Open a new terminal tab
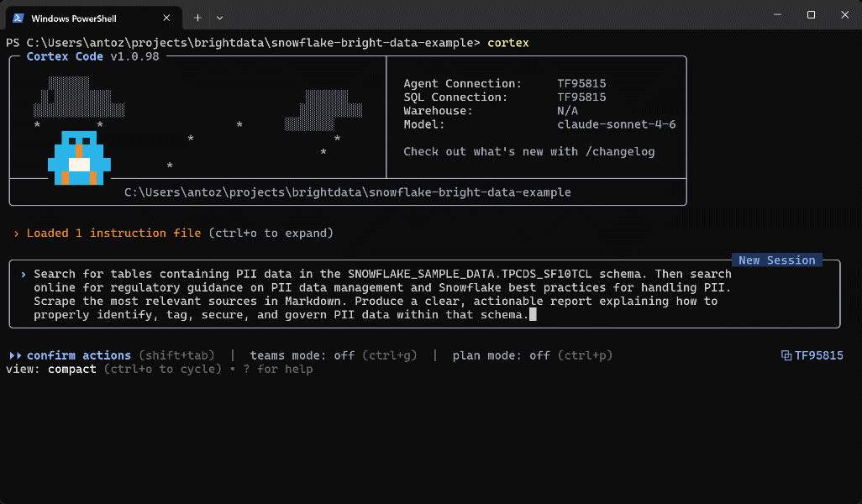862x504 pixels. [198, 18]
